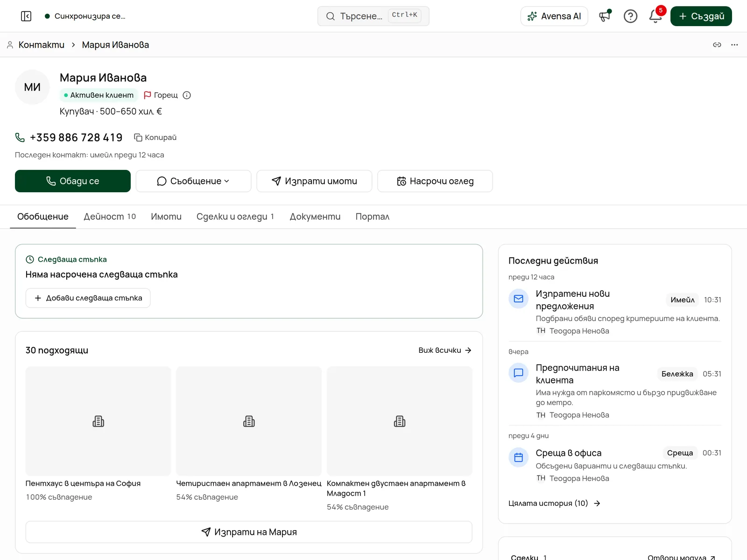Click the Имейл tag on activity
This screenshot has height=560, width=747.
pos(683,300)
